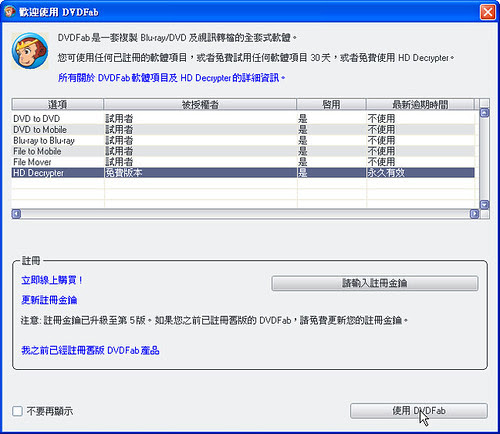Sort by the 被授權者 column header
Viewport: 500px width, 434px height.
[x=200, y=104]
